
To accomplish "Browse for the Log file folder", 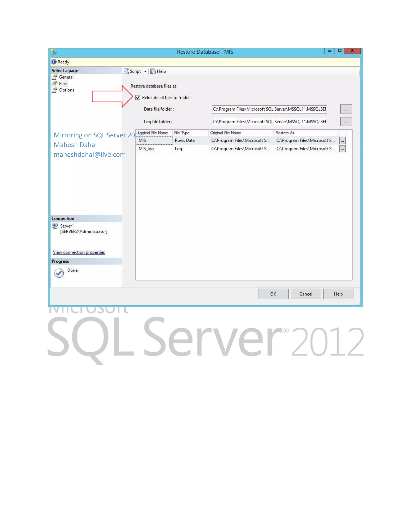I will point(346,121).
